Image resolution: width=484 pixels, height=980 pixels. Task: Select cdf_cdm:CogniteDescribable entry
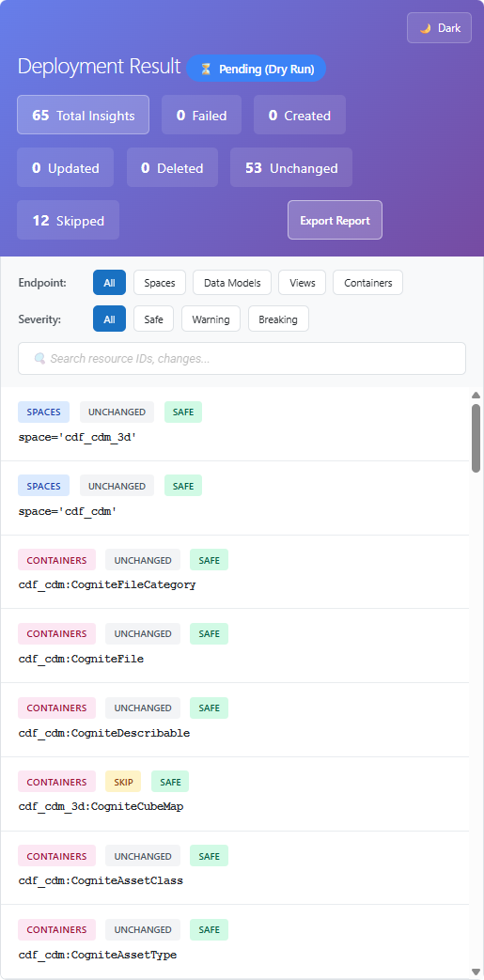[103, 733]
